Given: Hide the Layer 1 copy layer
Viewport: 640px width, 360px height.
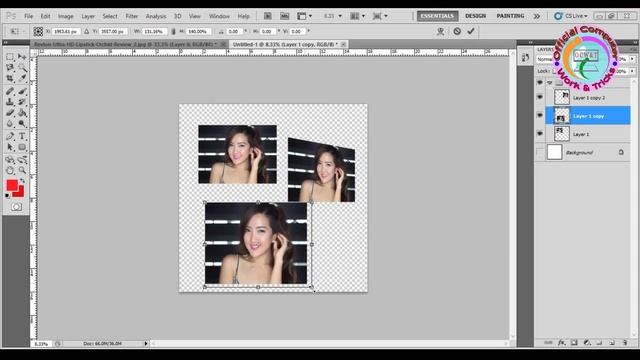Looking at the screenshot, I should 540,116.
